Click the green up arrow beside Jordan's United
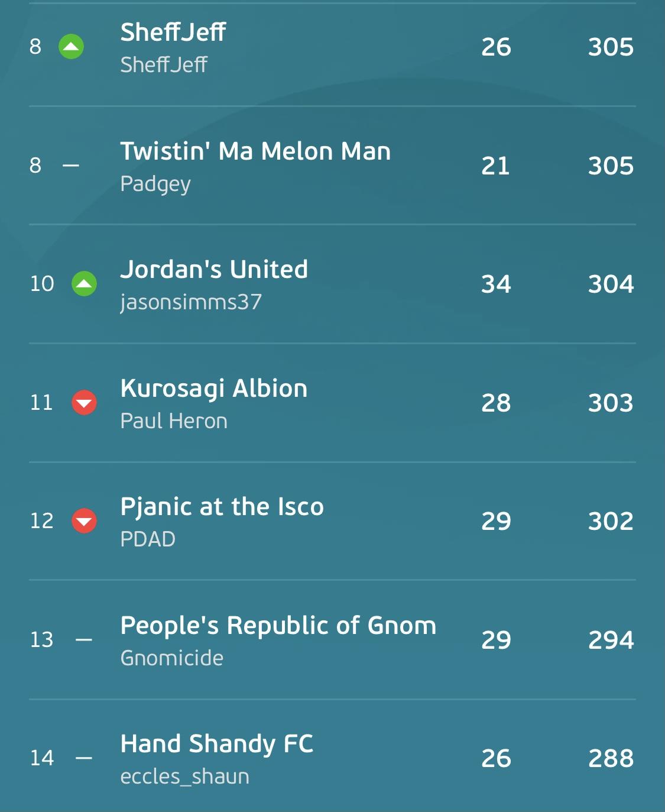 coord(84,284)
